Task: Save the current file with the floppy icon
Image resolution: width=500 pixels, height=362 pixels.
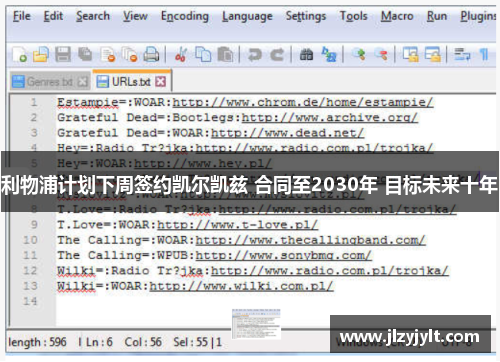Action: click(x=63, y=54)
